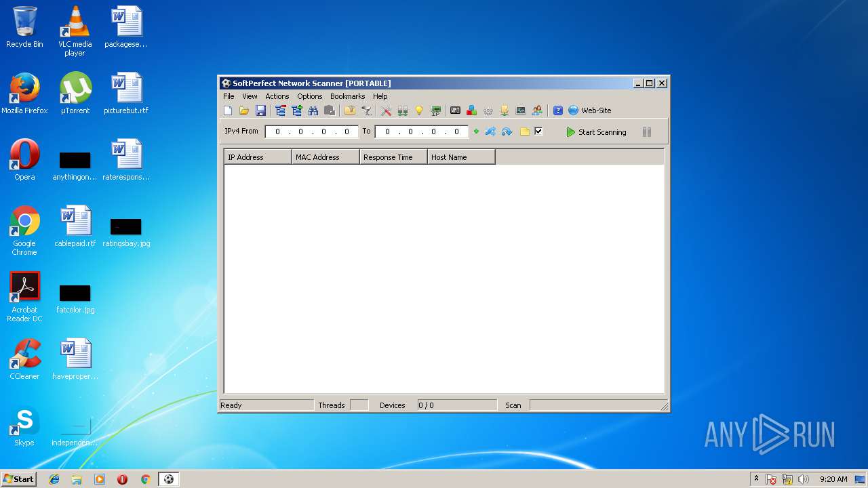Click the WMI toolbar icon
The image size is (868, 488).
point(455,110)
